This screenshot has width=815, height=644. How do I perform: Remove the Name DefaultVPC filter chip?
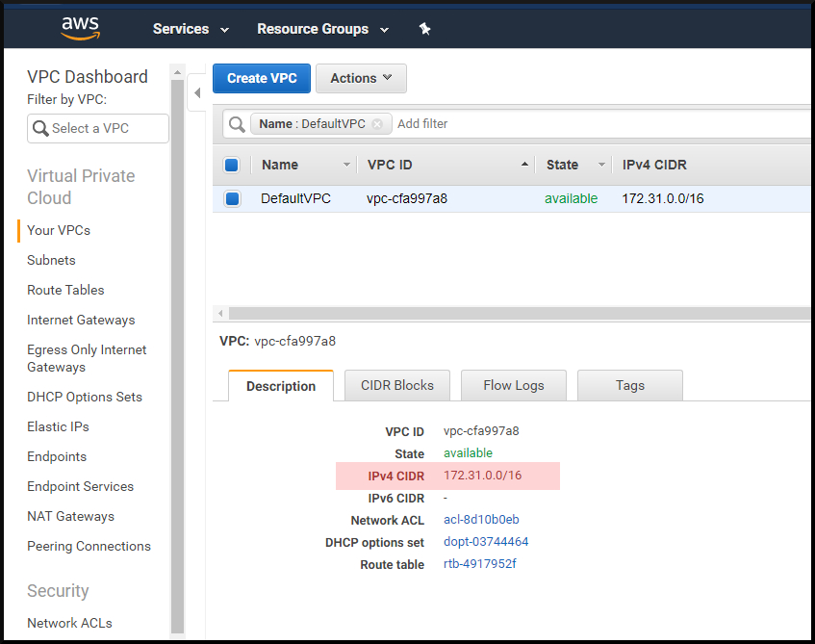point(375,123)
